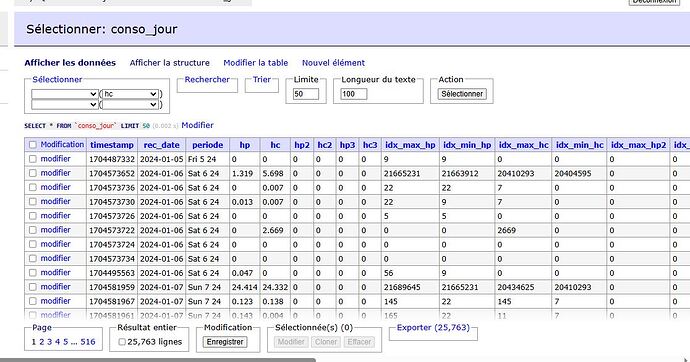Click modifier link for timestamp 1704487332
The image size is (690, 362).
pos(55,159)
